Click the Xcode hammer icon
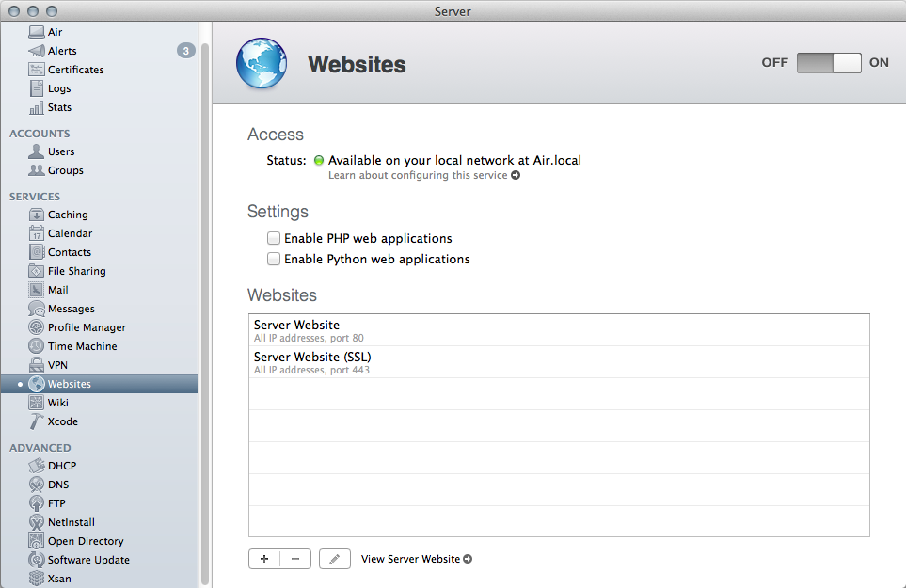The image size is (906, 588). (37, 421)
